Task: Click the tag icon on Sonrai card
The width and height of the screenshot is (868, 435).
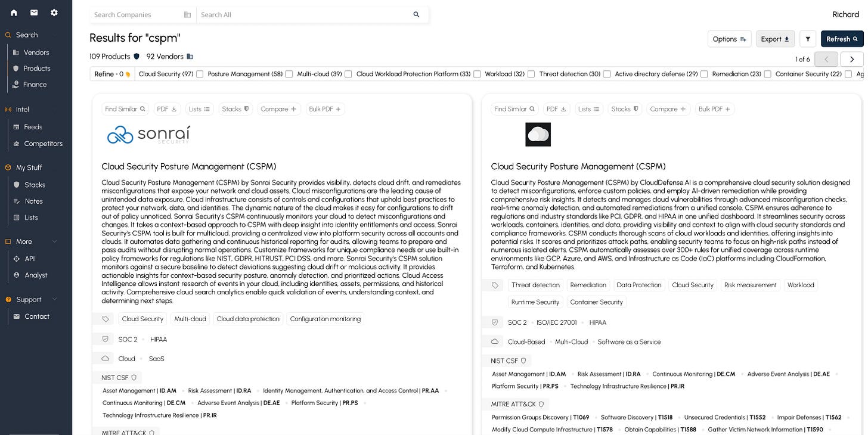Action: point(106,319)
